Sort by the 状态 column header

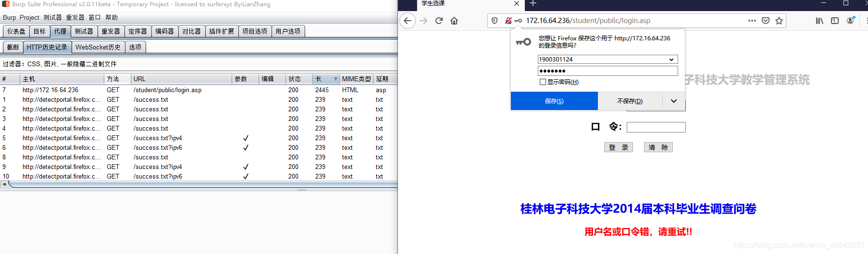point(298,79)
